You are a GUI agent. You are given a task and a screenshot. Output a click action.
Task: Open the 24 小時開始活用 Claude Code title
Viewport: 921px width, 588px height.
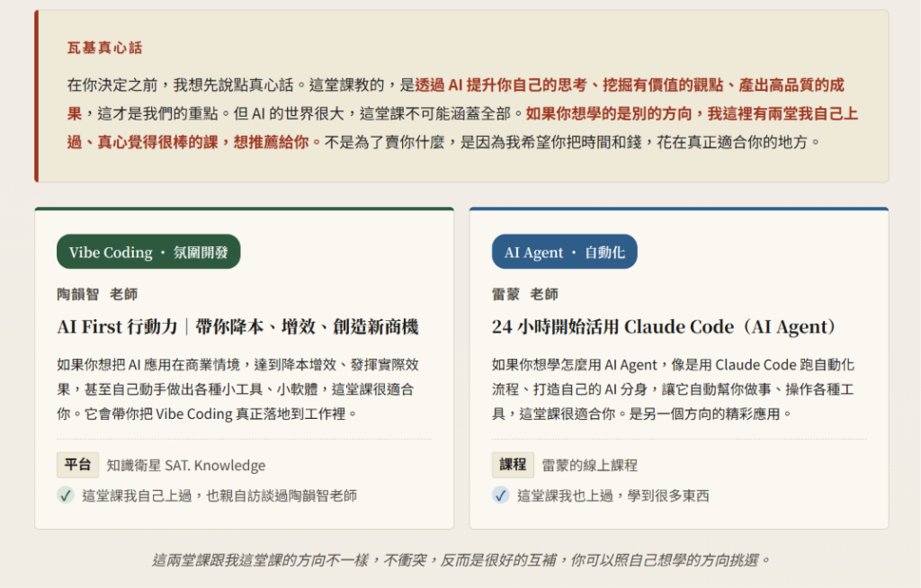click(x=665, y=326)
